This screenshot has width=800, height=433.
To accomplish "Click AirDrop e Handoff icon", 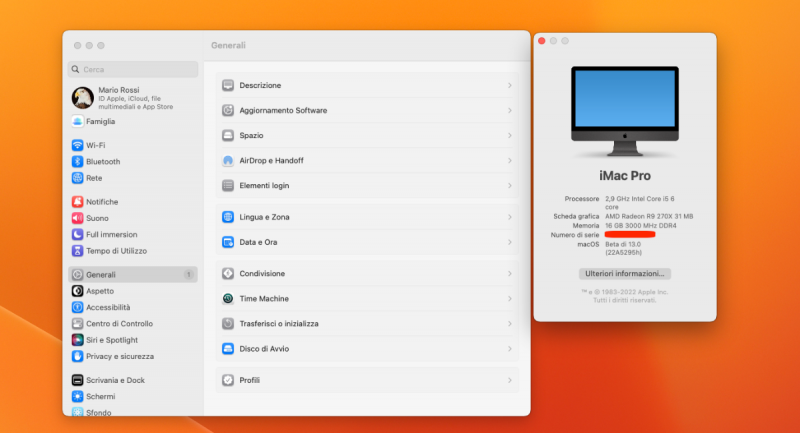I will pos(228,161).
